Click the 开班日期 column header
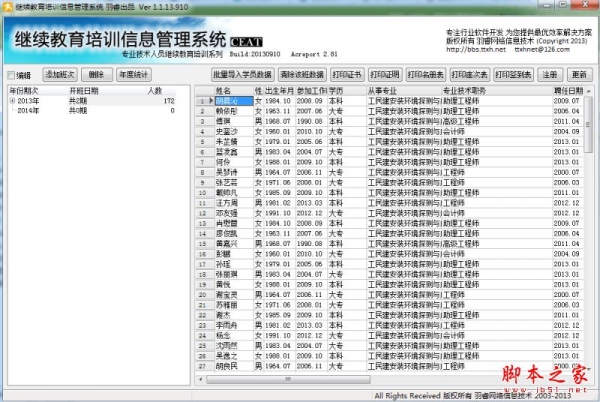600x402 pixels. (x=84, y=91)
